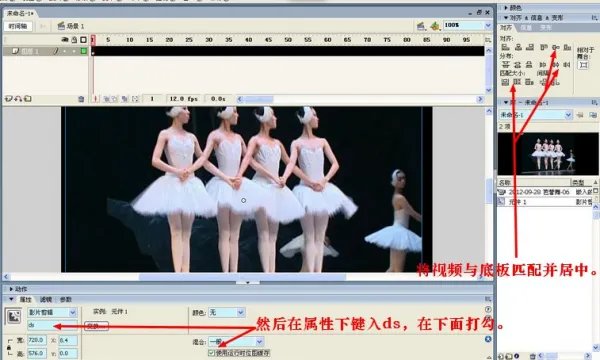Click the match width icon
Viewport: 600px width, 360px height.
pyautogui.click(x=505, y=82)
